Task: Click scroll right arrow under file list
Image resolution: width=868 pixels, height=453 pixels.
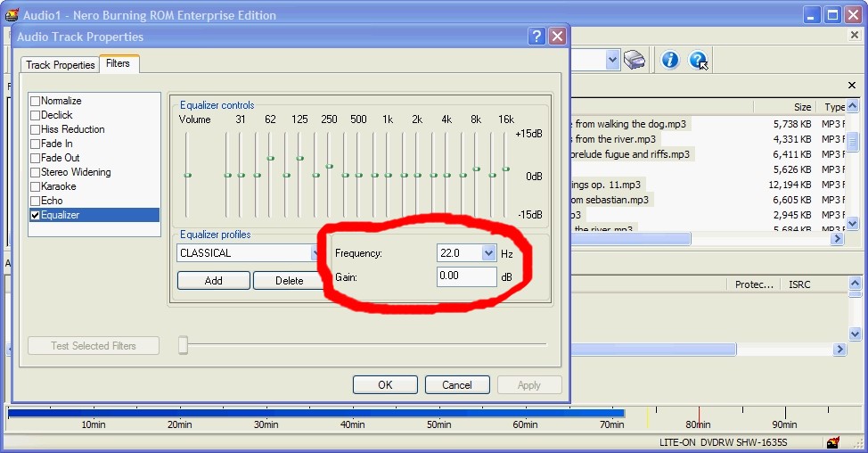Action: [x=838, y=239]
